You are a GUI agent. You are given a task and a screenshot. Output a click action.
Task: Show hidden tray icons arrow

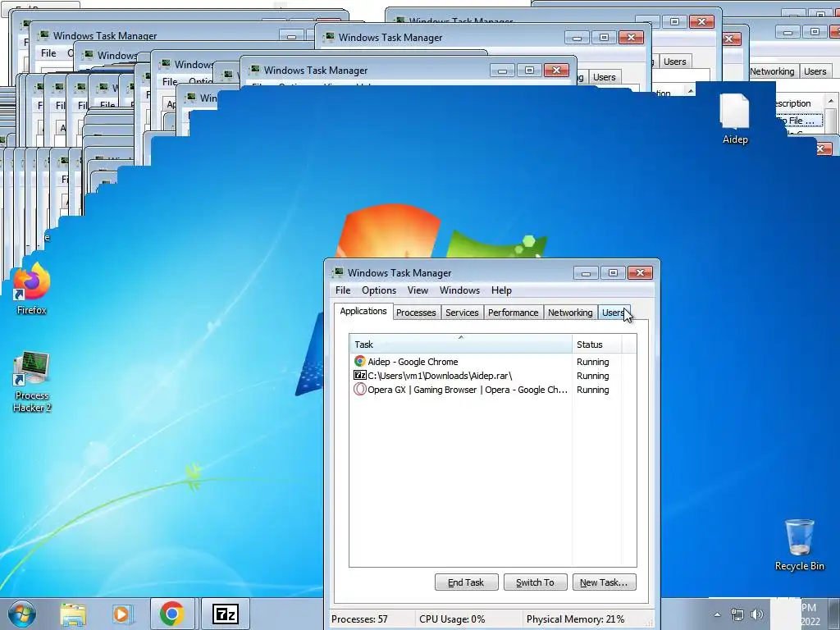point(717,614)
